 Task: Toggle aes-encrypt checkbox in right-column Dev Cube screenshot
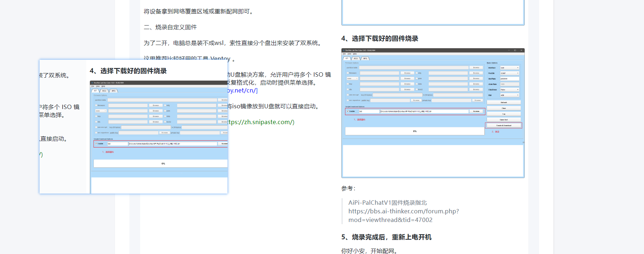pyautogui.click(x=348, y=95)
